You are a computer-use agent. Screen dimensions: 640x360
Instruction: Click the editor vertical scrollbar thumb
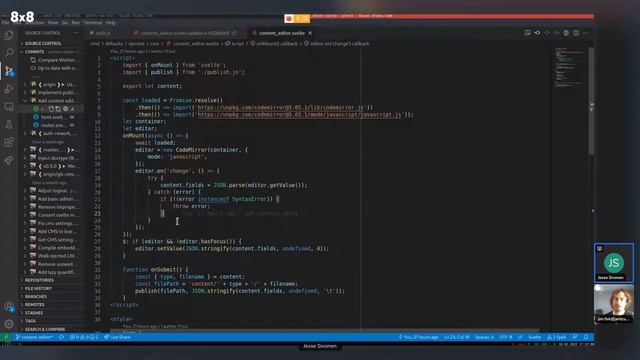(x=591, y=101)
